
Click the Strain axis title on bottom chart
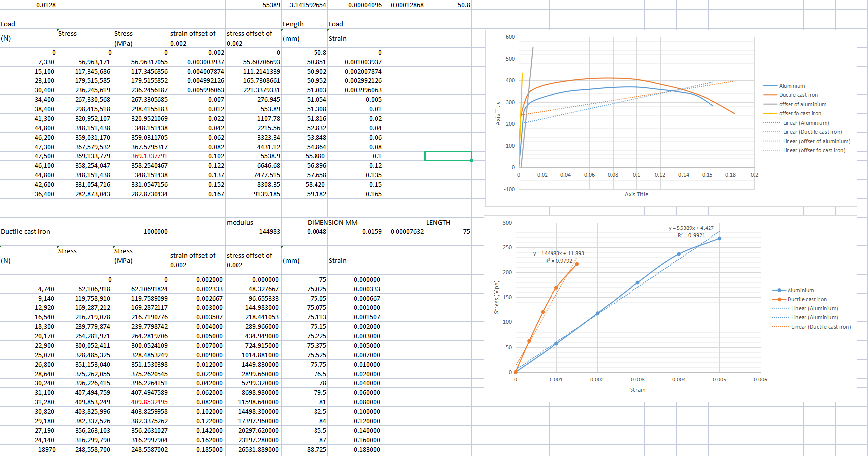(637, 390)
